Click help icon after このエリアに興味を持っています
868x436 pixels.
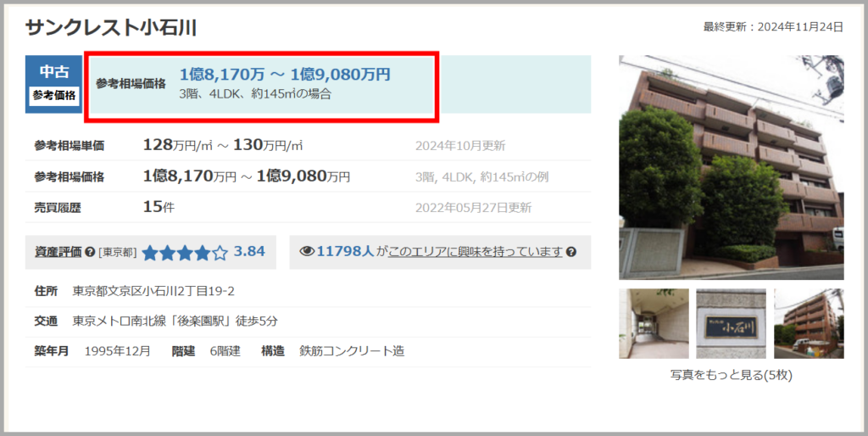[x=571, y=252]
